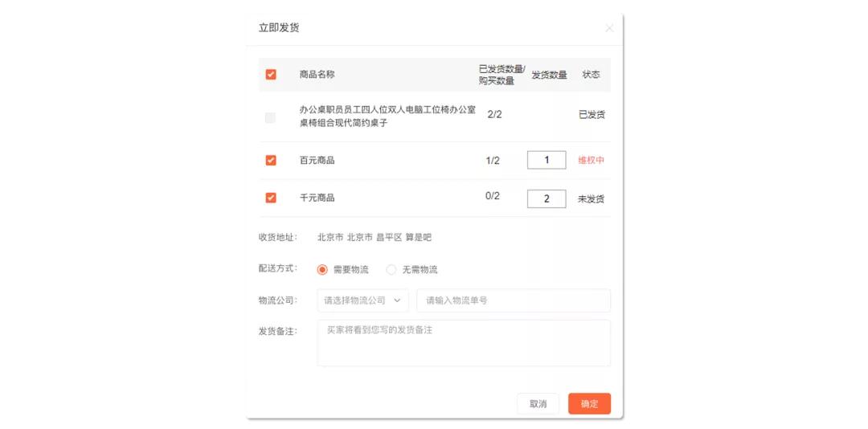The height and width of the screenshot is (429, 868).
Task: Open the 请选择物流公司 dropdown
Action: coord(362,300)
